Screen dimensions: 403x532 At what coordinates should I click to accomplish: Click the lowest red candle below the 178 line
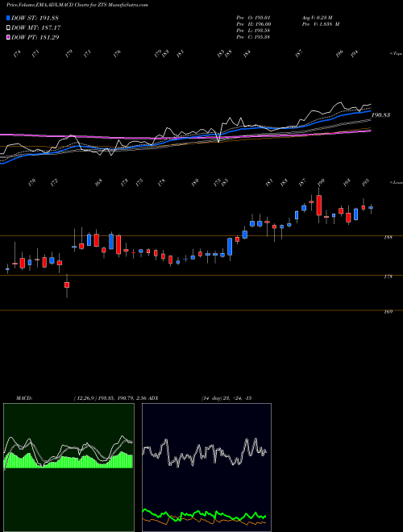coord(67,285)
